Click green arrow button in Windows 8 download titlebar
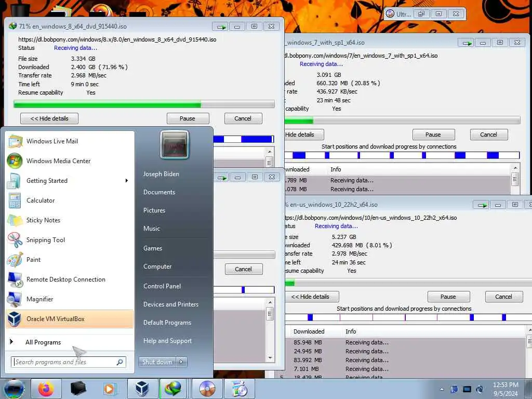Viewport: 532px width, 399px height. click(x=221, y=26)
